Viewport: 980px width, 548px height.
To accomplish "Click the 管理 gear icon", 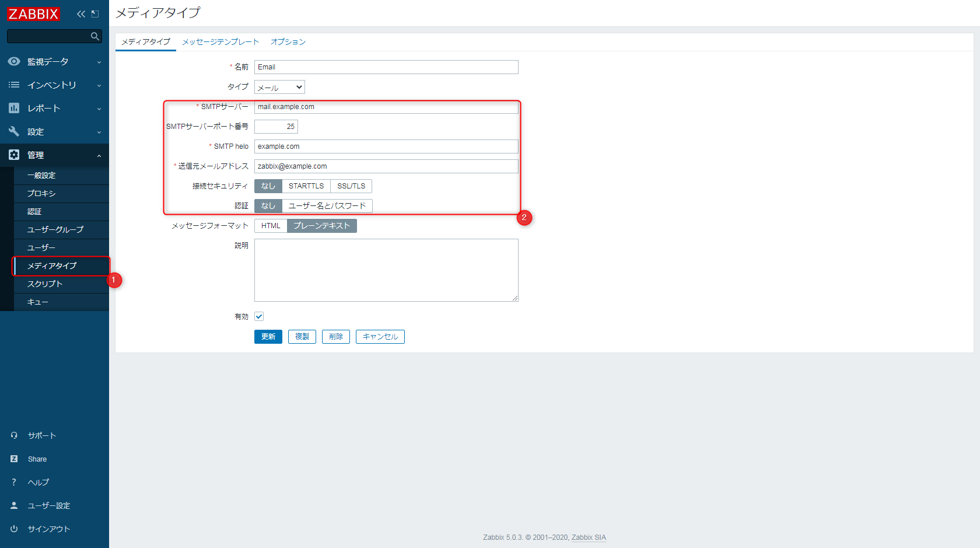I will (x=14, y=155).
